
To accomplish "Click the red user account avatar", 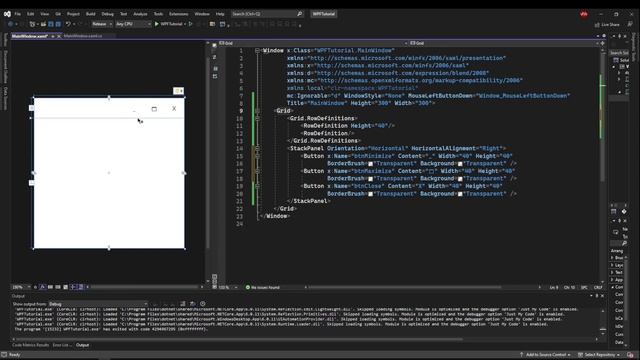I will (x=584, y=14).
